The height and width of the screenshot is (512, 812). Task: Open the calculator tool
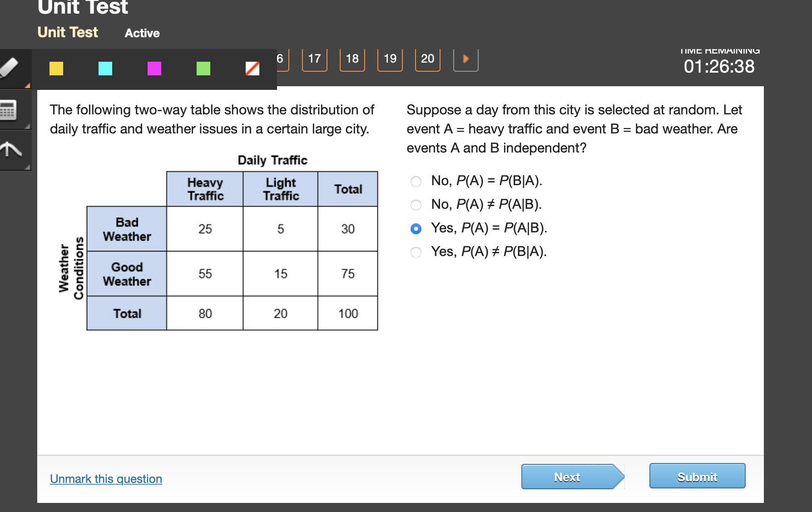9,110
